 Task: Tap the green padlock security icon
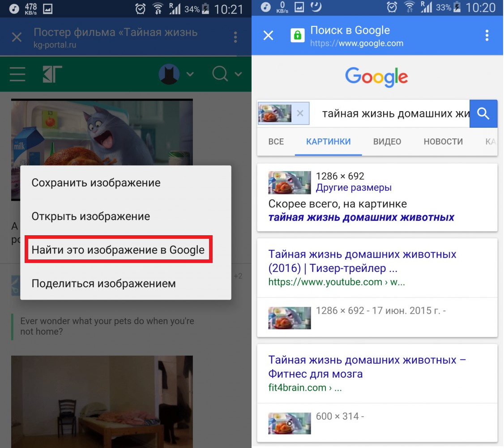tap(297, 35)
